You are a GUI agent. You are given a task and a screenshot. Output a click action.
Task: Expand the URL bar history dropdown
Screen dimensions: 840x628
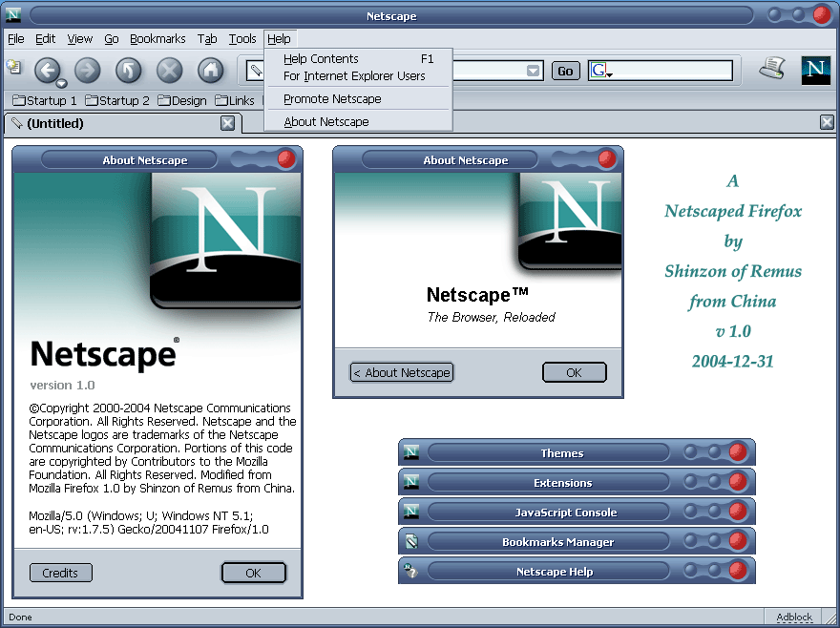533,71
